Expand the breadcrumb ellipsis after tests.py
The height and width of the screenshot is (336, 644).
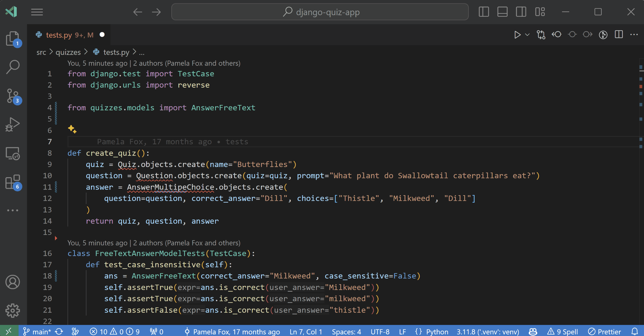tap(142, 52)
